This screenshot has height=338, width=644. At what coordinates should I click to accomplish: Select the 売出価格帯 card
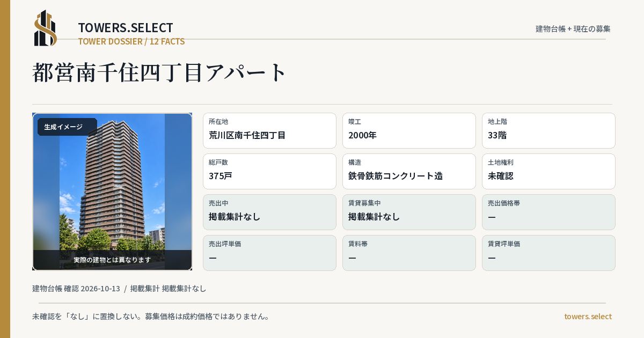tap(548, 212)
